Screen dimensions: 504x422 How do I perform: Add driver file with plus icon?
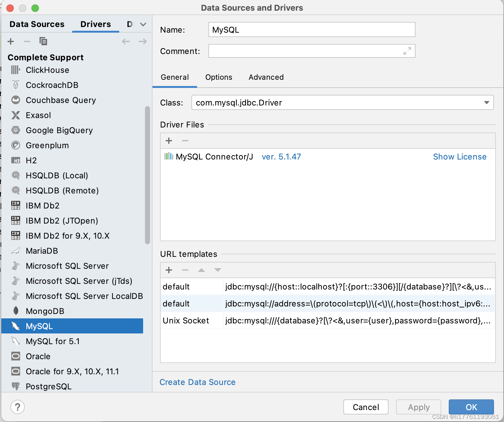tap(169, 141)
